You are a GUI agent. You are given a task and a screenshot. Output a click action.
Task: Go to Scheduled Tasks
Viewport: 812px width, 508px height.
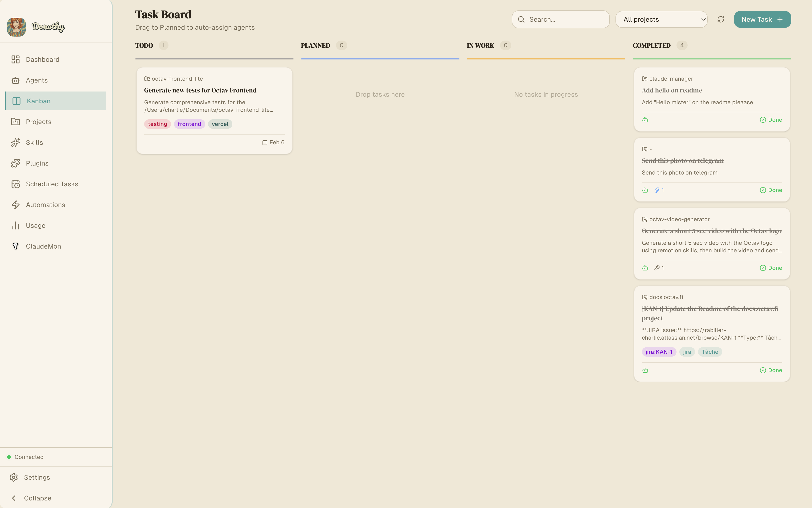click(52, 184)
